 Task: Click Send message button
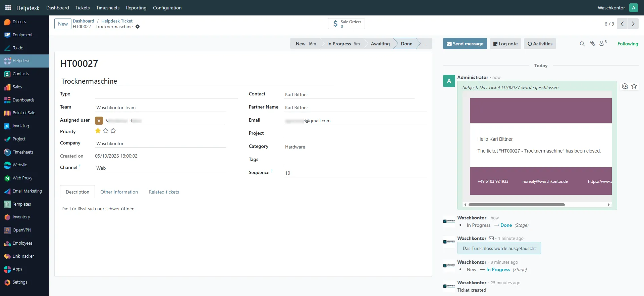coord(465,44)
